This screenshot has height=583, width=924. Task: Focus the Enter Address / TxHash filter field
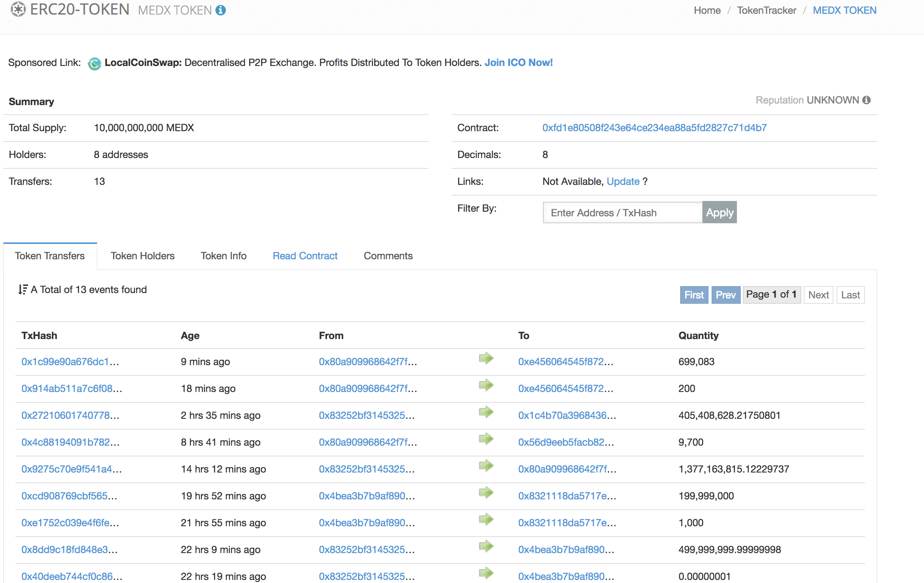623,212
